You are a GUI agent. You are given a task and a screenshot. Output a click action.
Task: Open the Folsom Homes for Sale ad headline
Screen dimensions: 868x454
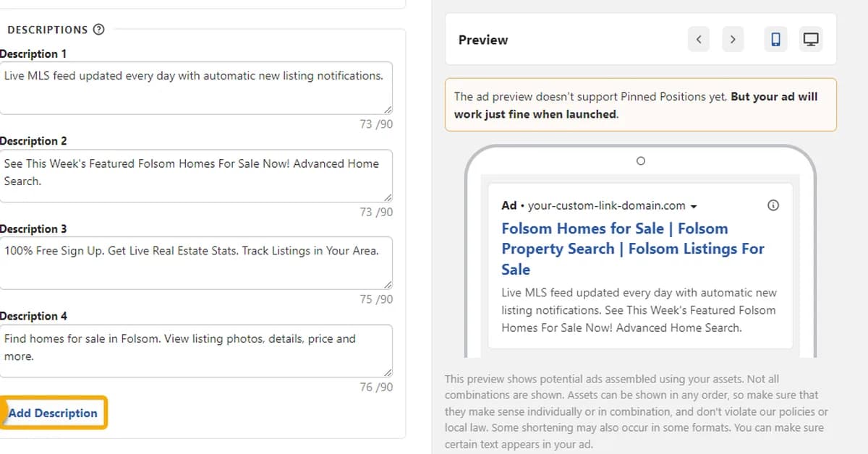click(x=633, y=249)
